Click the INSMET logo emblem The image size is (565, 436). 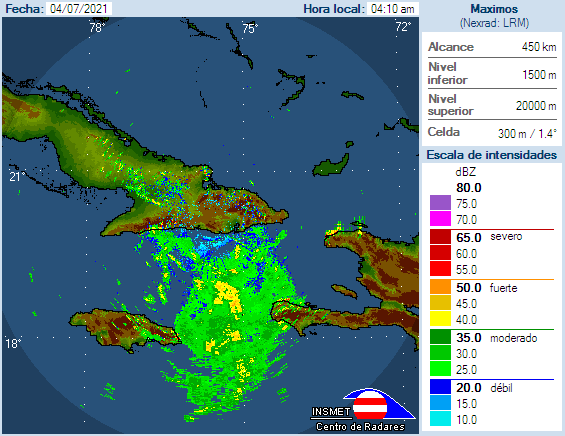(378, 404)
